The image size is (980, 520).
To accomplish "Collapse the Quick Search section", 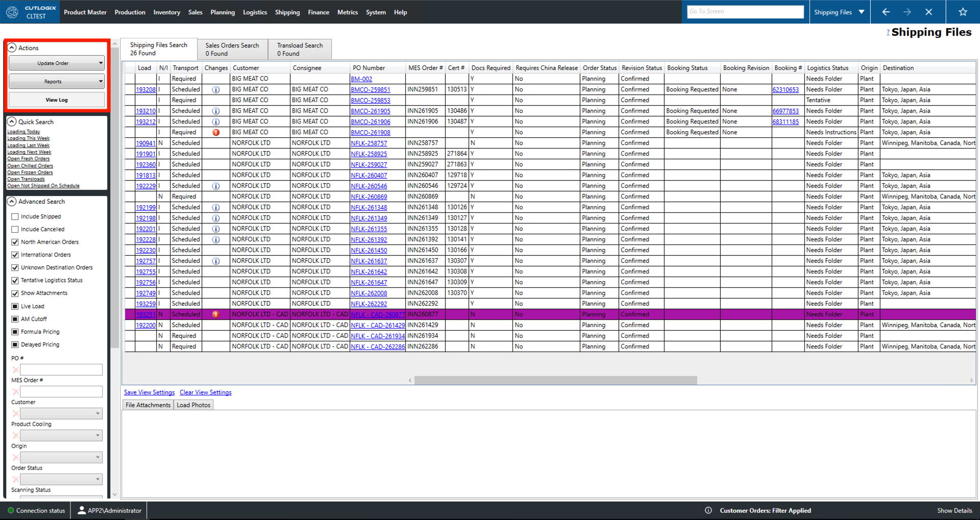I will 12,121.
